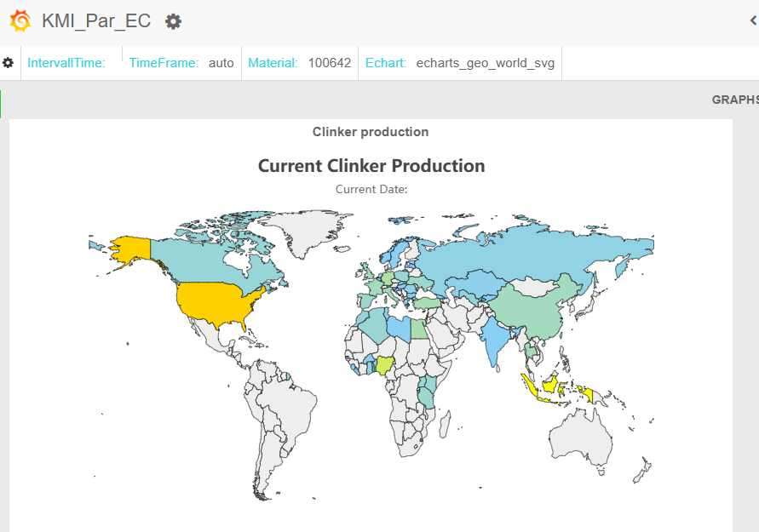The image size is (759, 532).
Task: Open dashboard settings gear next to KMI_Par_EC
Action: click(173, 21)
